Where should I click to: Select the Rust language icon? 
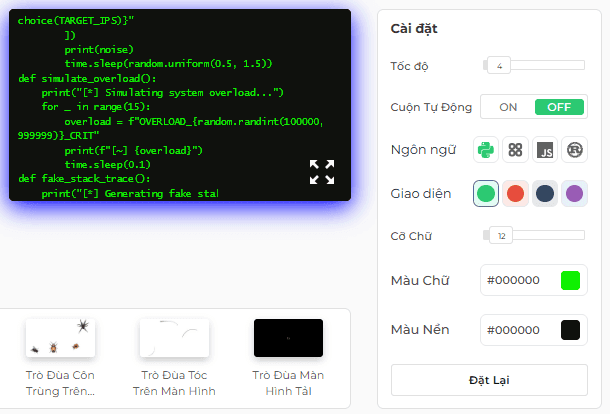pos(575,150)
